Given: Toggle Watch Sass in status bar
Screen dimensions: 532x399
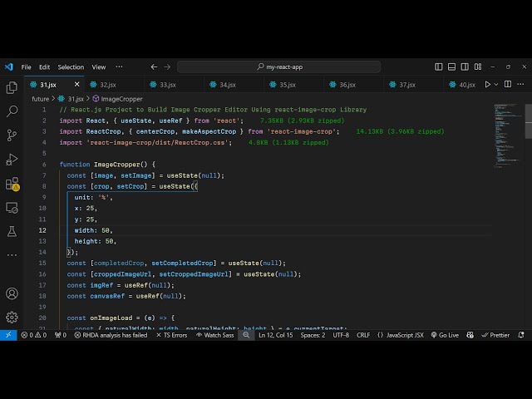Looking at the screenshot, I should [215, 335].
